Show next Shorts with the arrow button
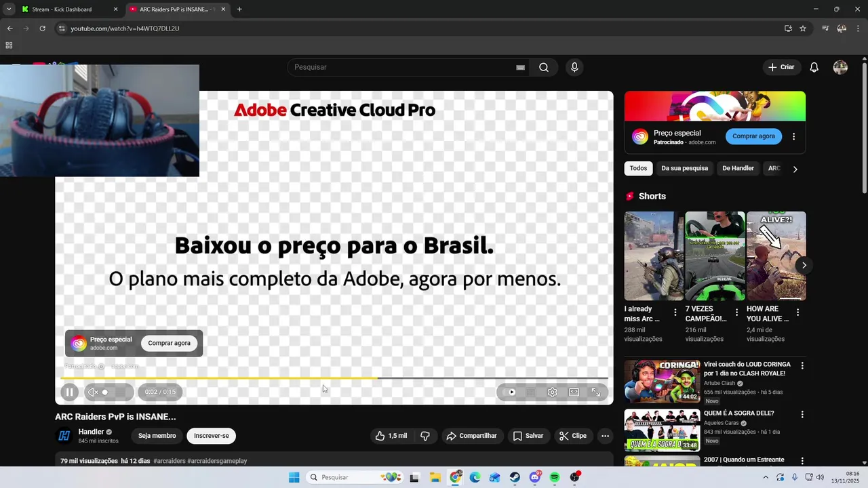Screen dimensions: 868x488 [x=804, y=265]
